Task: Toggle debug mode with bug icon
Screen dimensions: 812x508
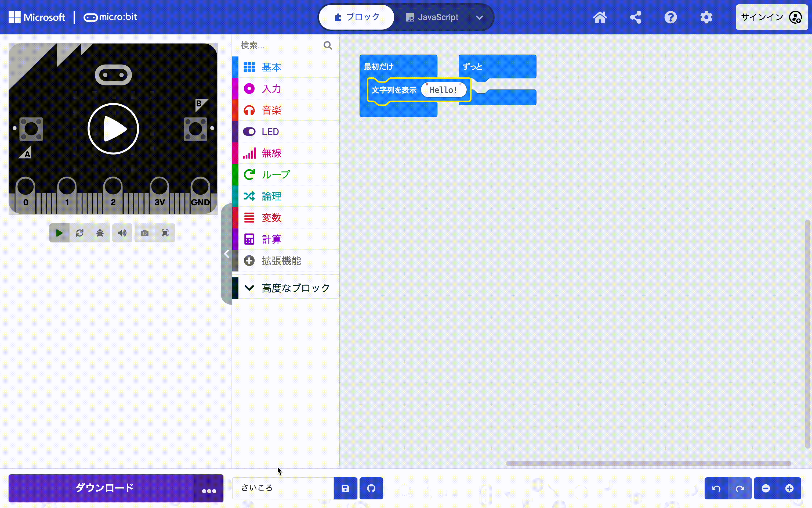Action: click(x=100, y=233)
